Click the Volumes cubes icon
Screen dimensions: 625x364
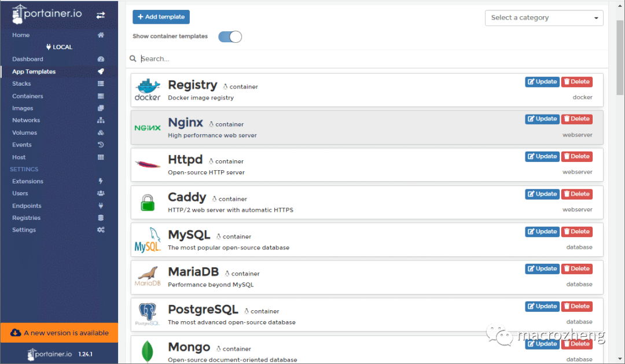101,133
